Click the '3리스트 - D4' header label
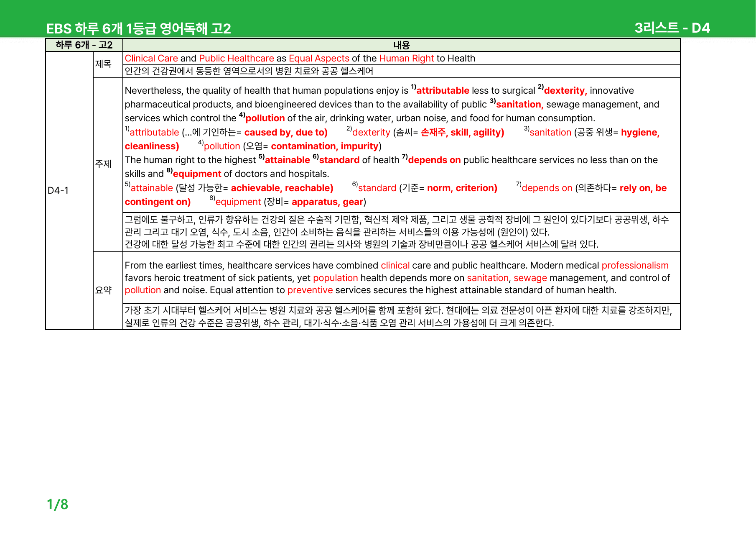 tap(672, 28)
